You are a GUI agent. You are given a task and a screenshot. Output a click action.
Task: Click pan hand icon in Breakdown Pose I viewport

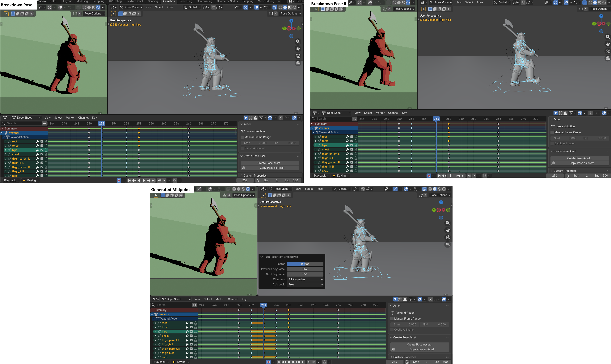click(298, 49)
